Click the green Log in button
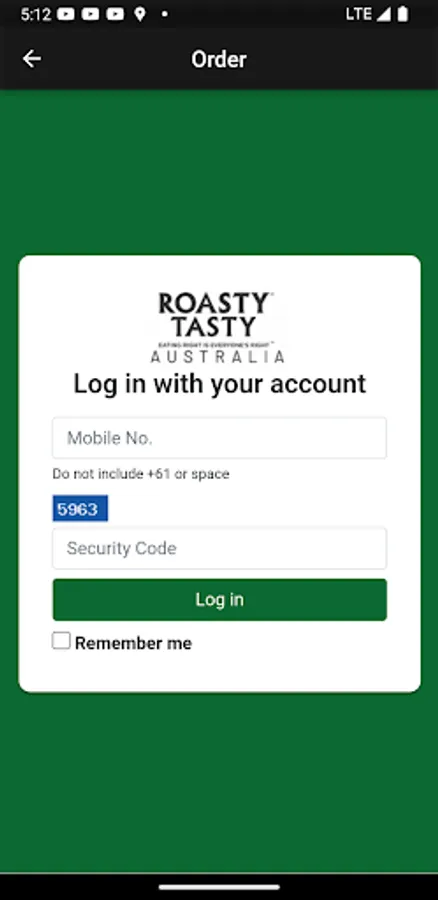The width and height of the screenshot is (438, 900). pyautogui.click(x=219, y=599)
